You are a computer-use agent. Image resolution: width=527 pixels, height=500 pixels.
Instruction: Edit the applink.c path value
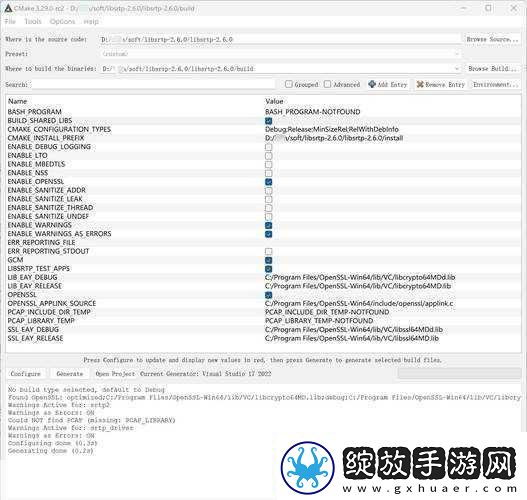pyautogui.click(x=359, y=303)
